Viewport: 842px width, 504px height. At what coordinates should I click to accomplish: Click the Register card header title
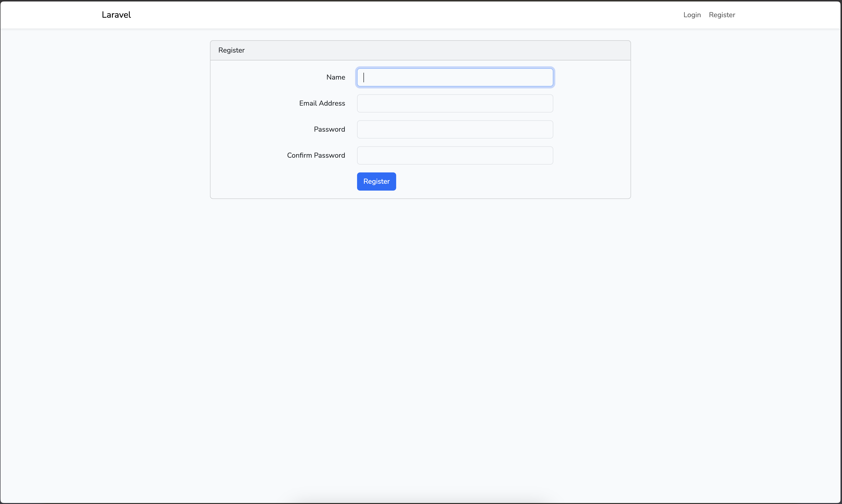[231, 50]
